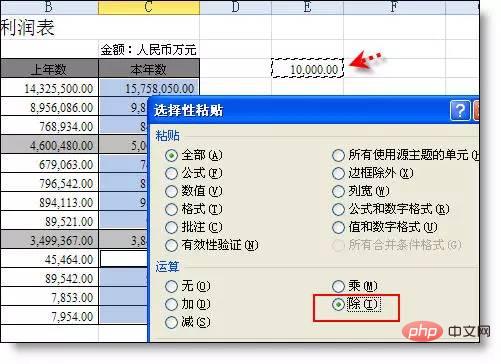Select cell with 89,521.00
The width and height of the screenshot is (501, 364).
point(49,221)
